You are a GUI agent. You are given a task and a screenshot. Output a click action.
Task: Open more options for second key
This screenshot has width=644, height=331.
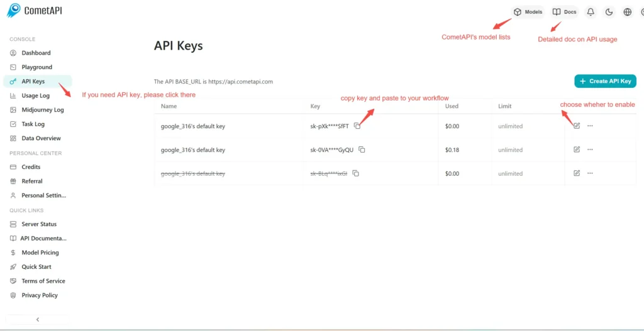point(590,149)
